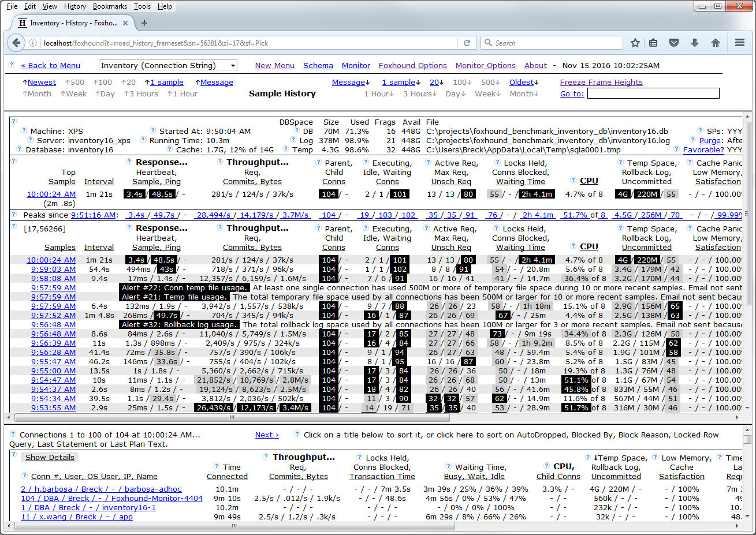Viewport: 756px width, 535px height.
Task: Open the Firefox hamburger menu
Action: point(739,43)
